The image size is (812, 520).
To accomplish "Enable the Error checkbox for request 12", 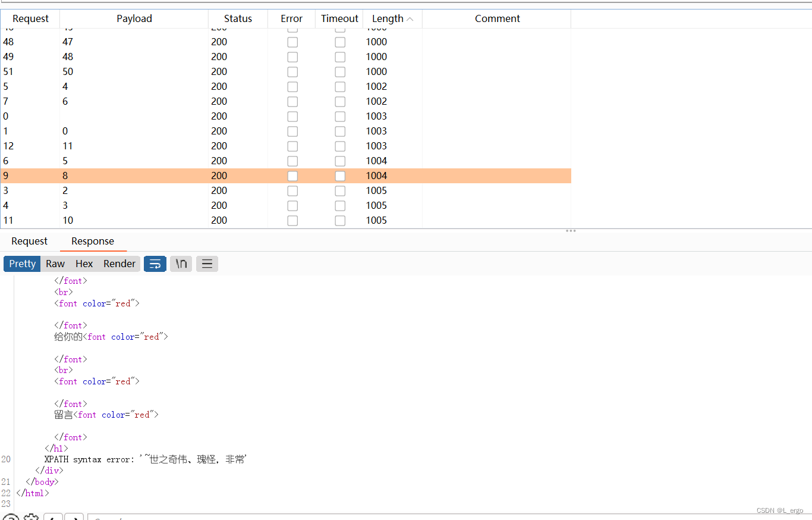I will coord(292,146).
